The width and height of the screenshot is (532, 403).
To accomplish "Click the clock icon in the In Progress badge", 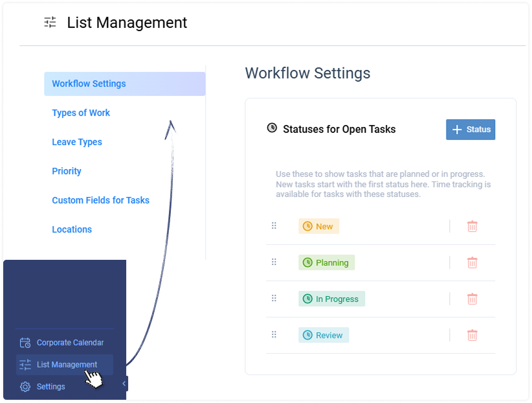I will coord(306,298).
